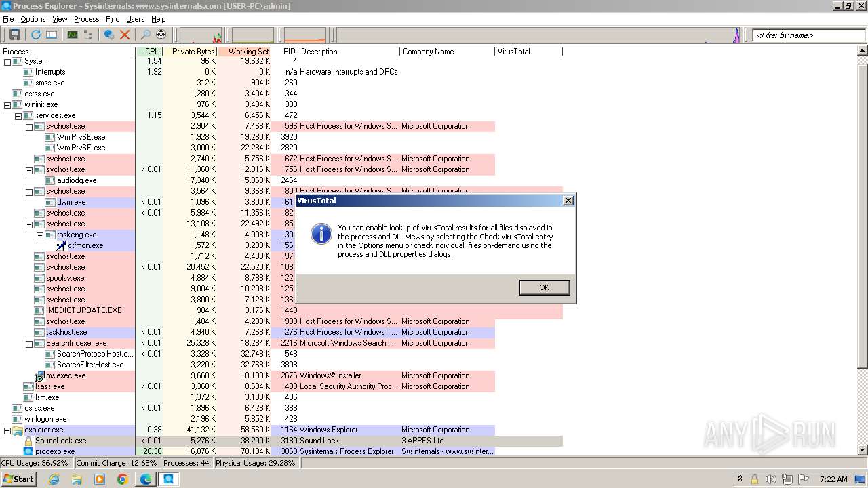868x488 pixels.
Task: Open System Information graph icon
Action: [72, 35]
